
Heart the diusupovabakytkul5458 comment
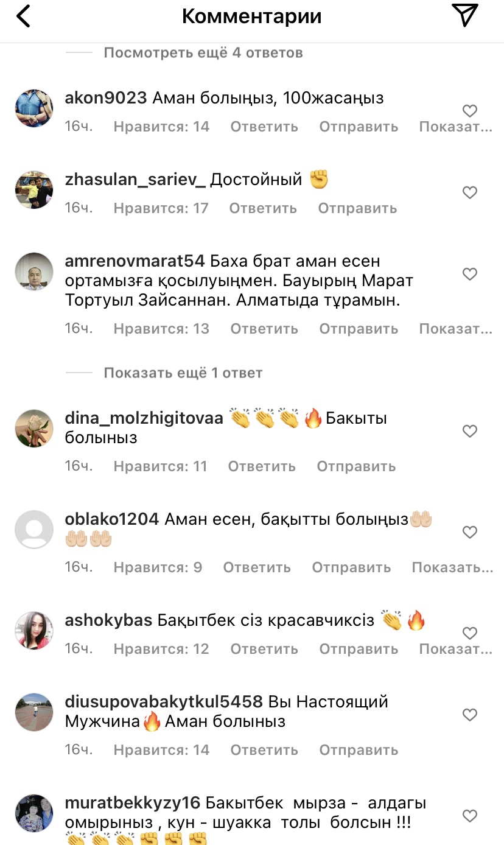coord(469,715)
